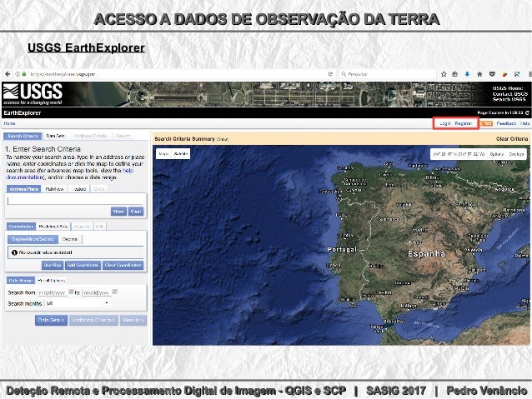Click the Show button under Address/Place

click(118, 212)
